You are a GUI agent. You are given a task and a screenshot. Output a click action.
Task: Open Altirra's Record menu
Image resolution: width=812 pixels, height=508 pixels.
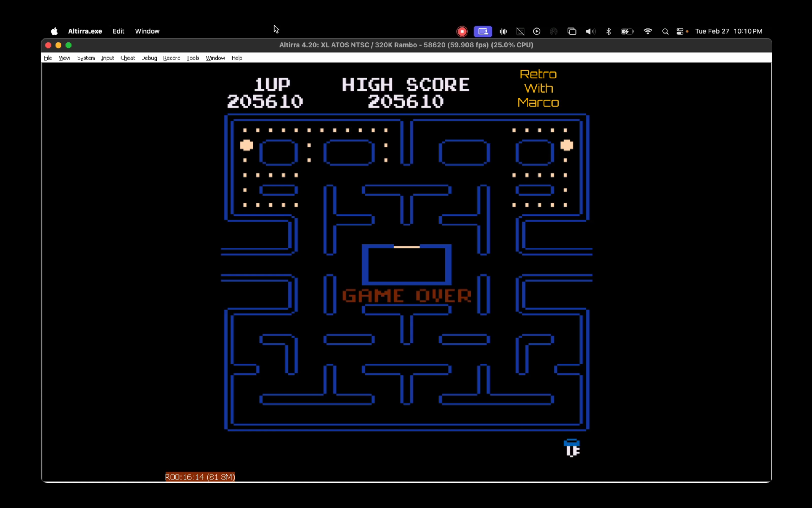coord(171,58)
